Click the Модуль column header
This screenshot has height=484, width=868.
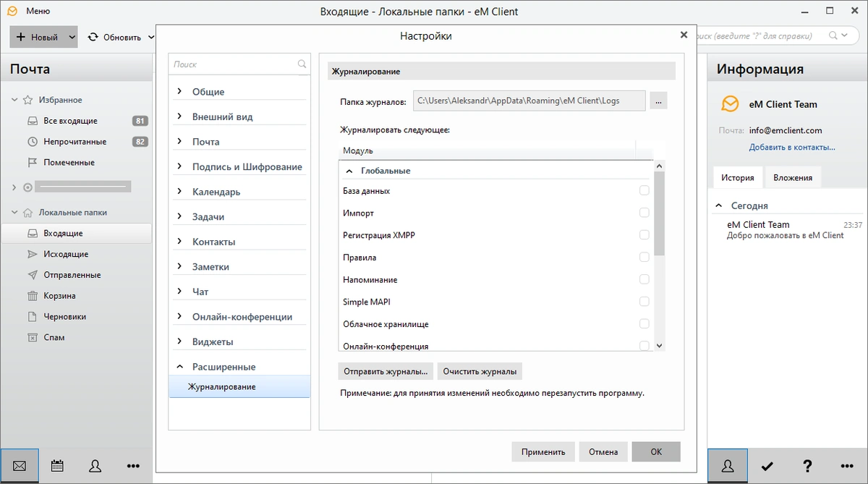tap(487, 150)
